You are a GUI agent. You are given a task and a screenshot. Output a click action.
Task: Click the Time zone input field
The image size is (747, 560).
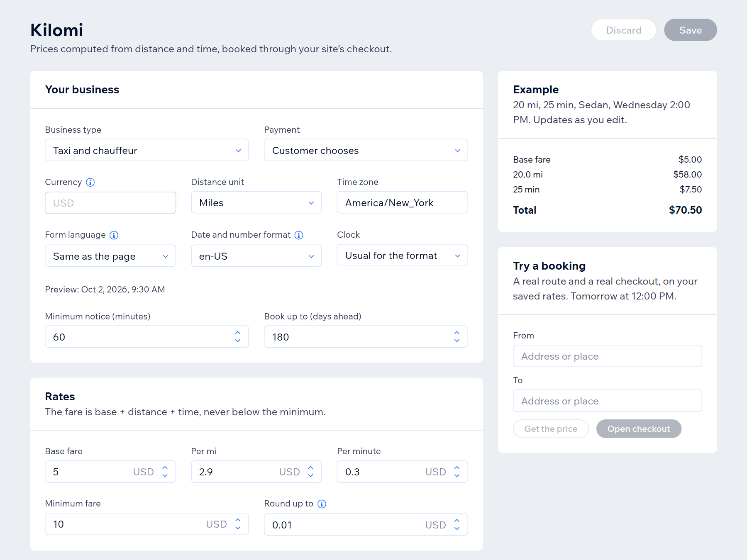[403, 202]
